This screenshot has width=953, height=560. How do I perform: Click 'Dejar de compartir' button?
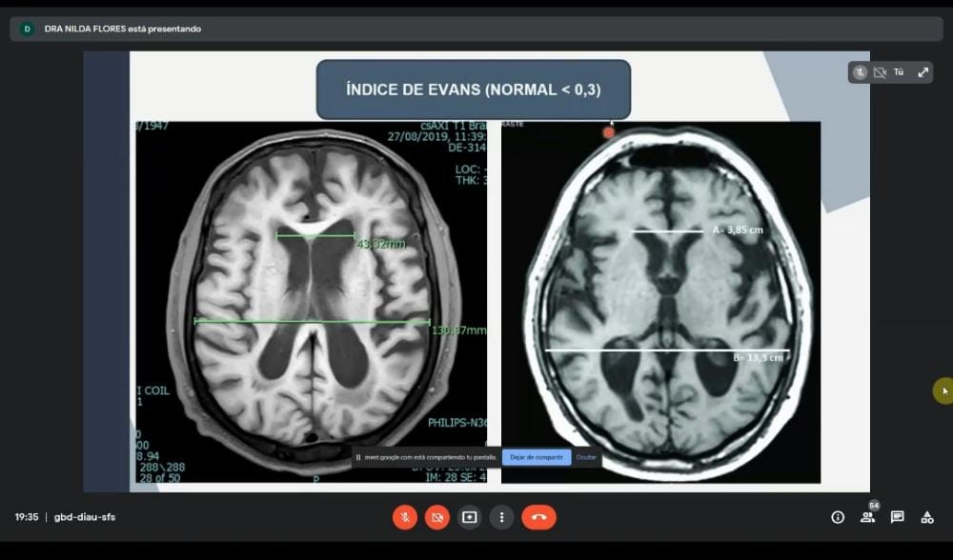click(x=536, y=457)
